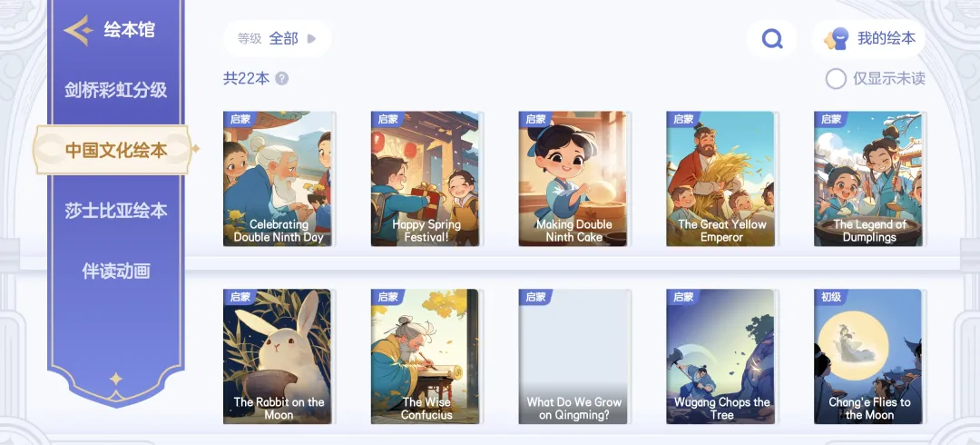The image size is (980, 445).
Task: Expand the 等级 全部 level dropdown
Action: pyautogui.click(x=277, y=39)
